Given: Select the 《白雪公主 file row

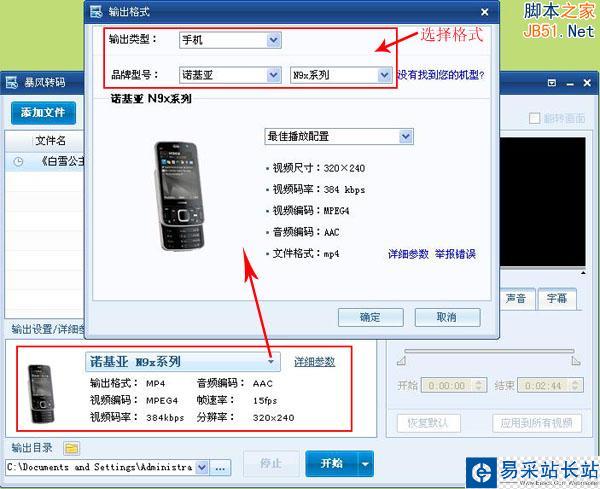Looking at the screenshot, I should (44, 162).
